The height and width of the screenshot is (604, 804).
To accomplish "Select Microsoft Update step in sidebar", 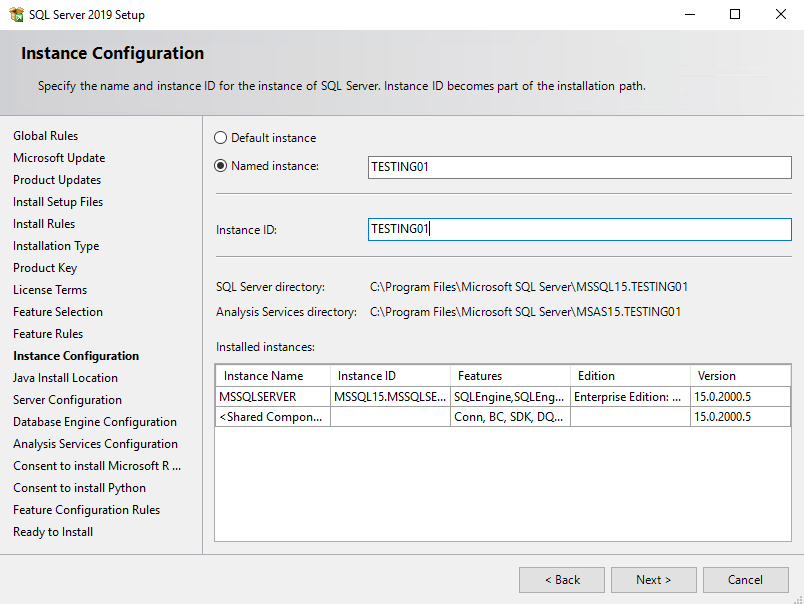I will 59,158.
